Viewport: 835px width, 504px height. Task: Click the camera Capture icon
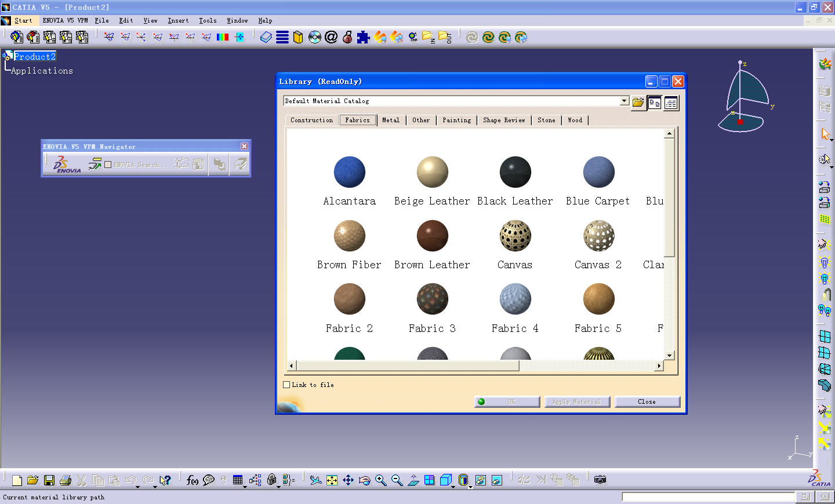point(600,480)
